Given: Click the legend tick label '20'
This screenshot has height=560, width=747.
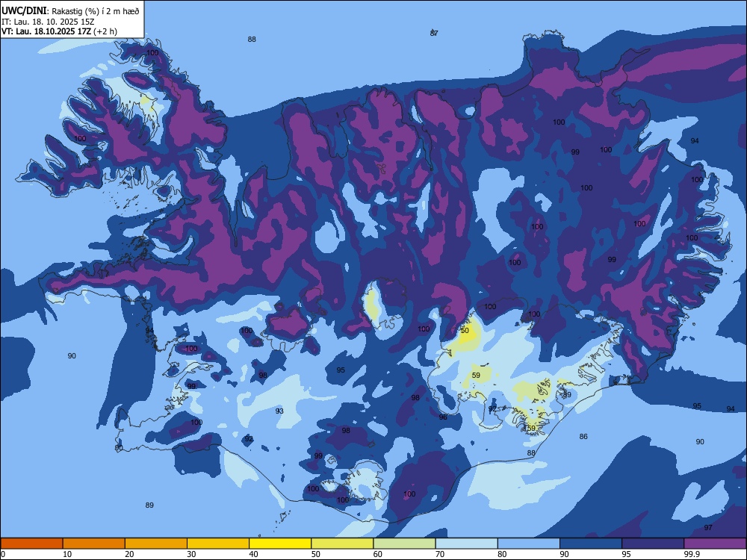Looking at the screenshot, I should [x=129, y=554].
